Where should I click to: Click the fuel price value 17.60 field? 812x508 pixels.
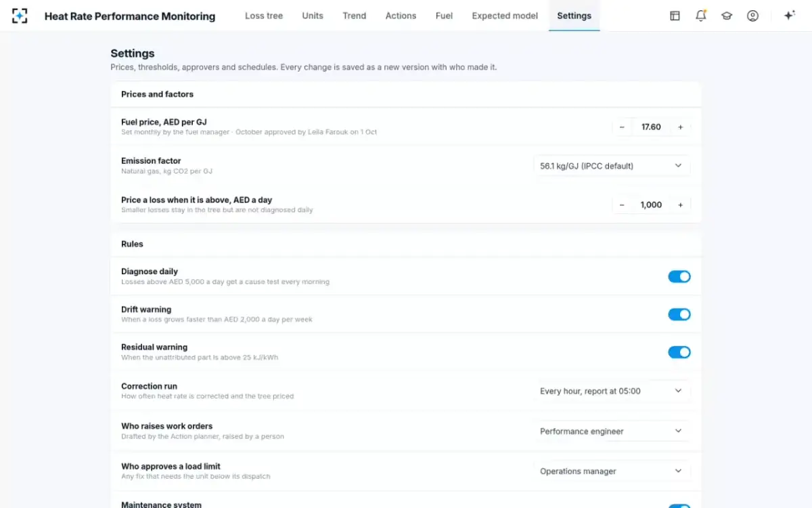tap(651, 127)
